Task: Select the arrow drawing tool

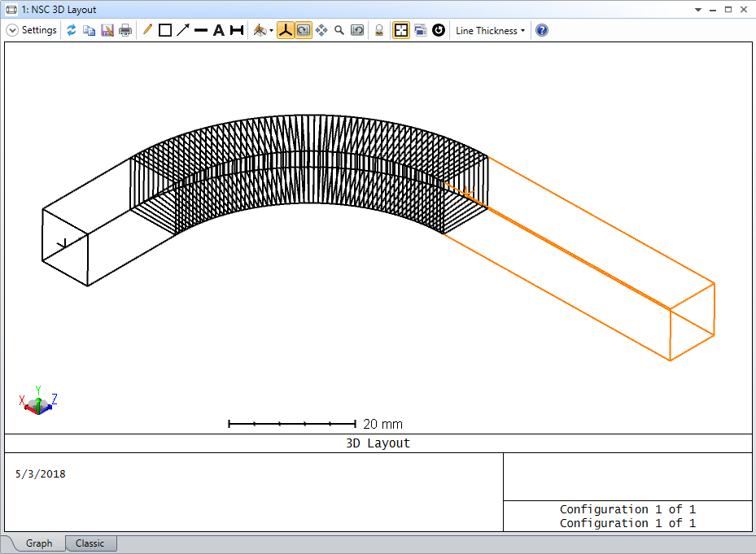Action: (x=183, y=30)
